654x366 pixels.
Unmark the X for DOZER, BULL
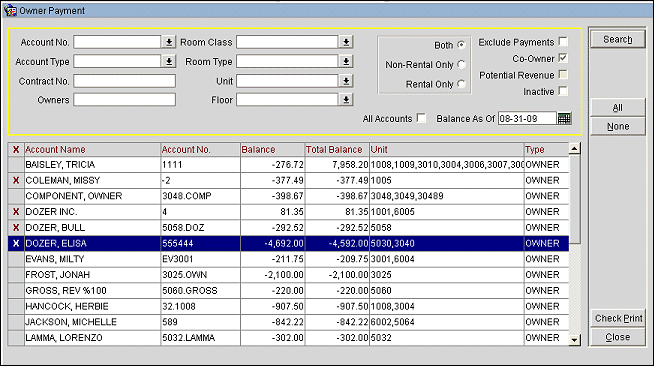point(16,228)
